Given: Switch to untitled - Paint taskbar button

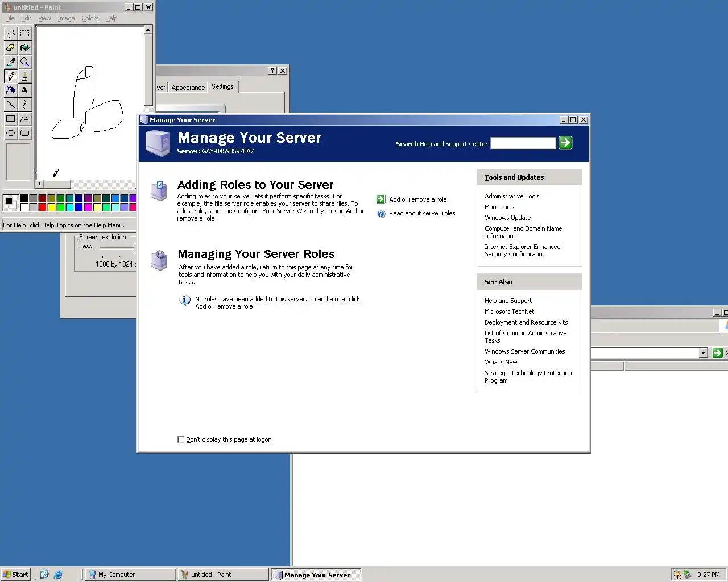Looking at the screenshot, I should (x=222, y=575).
